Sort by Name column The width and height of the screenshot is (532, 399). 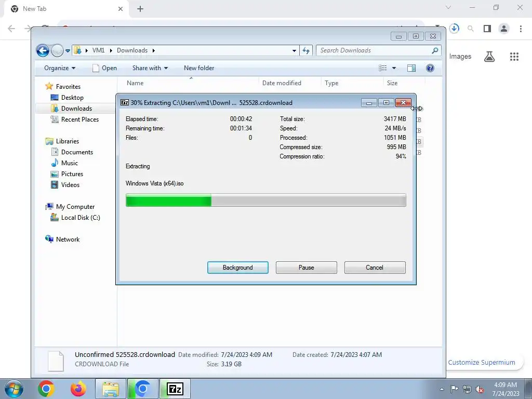[135, 83]
